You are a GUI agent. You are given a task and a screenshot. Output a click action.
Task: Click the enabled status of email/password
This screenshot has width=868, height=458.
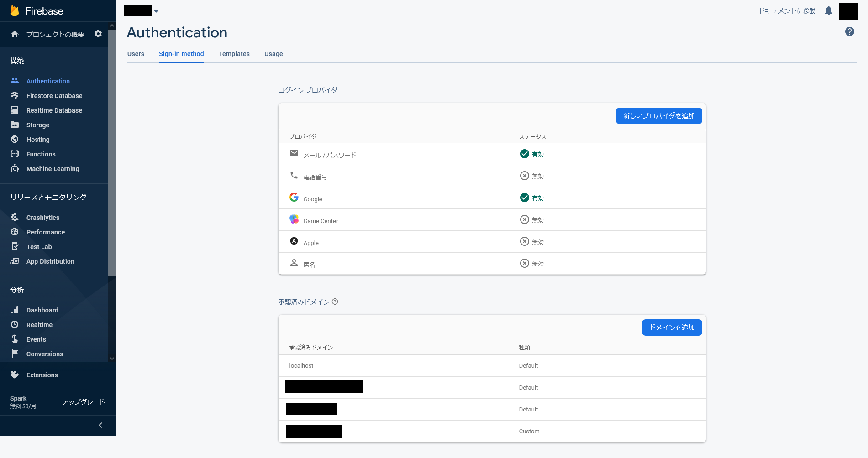(x=532, y=154)
